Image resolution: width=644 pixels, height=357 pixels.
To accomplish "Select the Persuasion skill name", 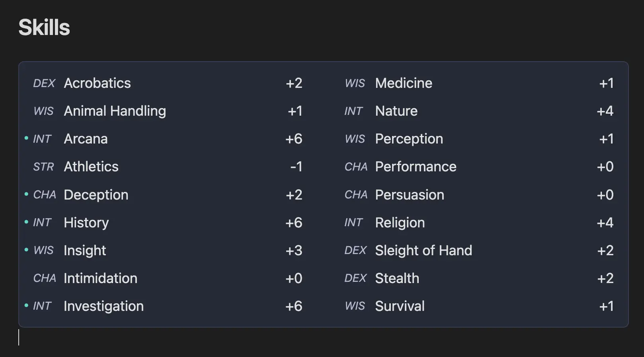I will (410, 195).
